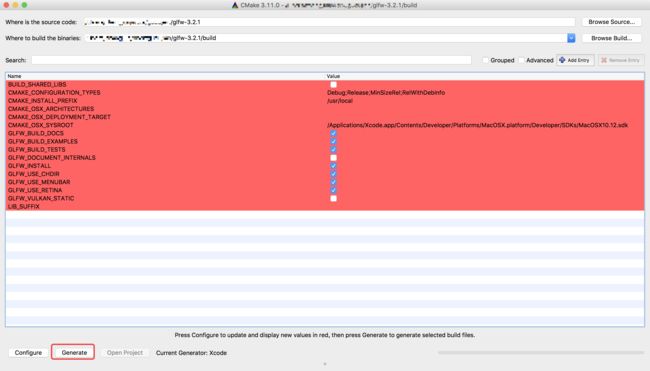Click the MacOSX10.12.sdk sysroot path value

(477, 125)
